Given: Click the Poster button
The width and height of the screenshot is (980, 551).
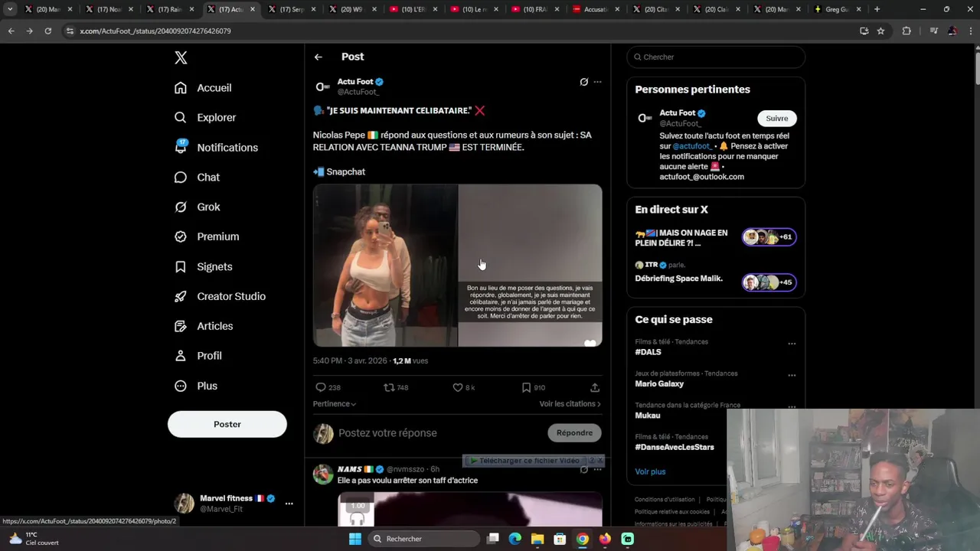Looking at the screenshot, I should (227, 424).
